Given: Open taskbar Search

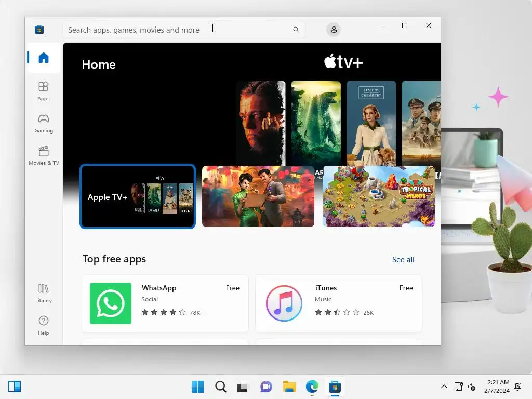Looking at the screenshot, I should [220, 387].
